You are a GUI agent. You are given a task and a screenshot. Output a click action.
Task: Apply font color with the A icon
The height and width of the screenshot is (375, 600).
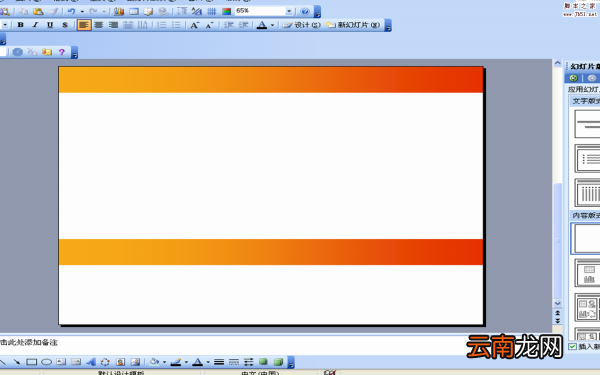click(x=262, y=25)
